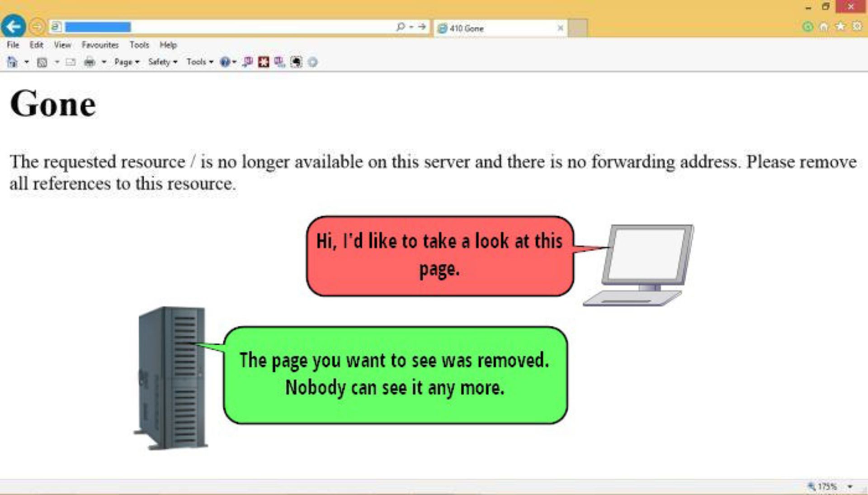Click the home icon near favourites star

[x=824, y=27]
